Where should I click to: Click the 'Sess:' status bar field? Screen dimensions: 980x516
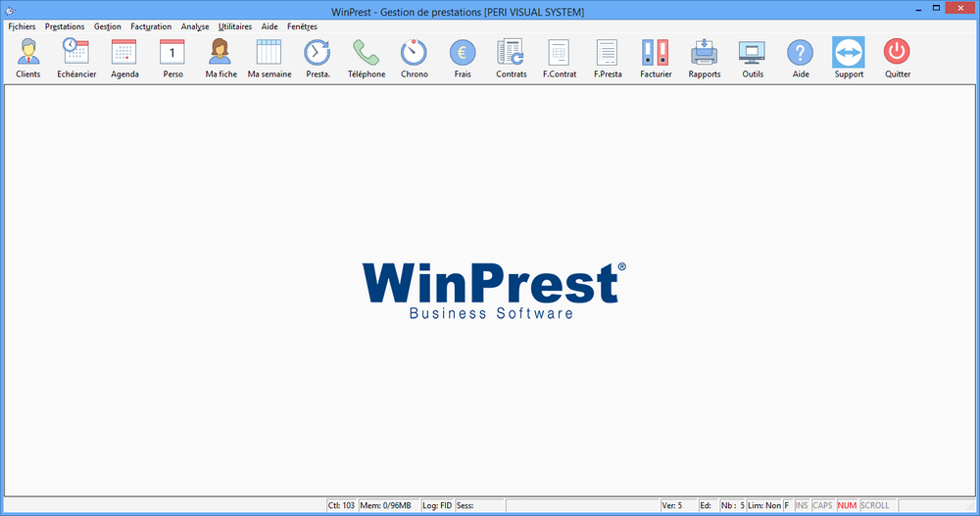(x=479, y=505)
